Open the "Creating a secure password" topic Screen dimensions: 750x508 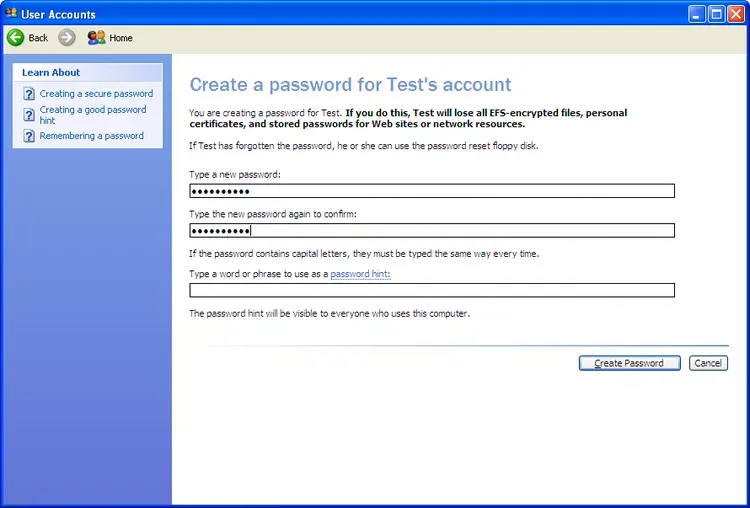tap(96, 94)
